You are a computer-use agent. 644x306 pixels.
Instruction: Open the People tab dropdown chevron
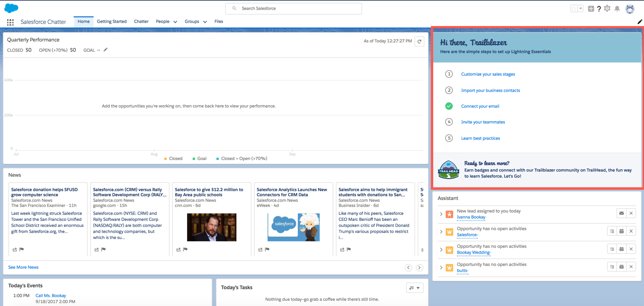coord(175,22)
